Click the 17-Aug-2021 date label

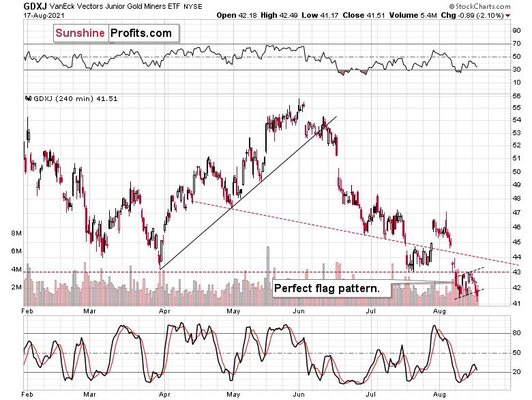(44, 15)
